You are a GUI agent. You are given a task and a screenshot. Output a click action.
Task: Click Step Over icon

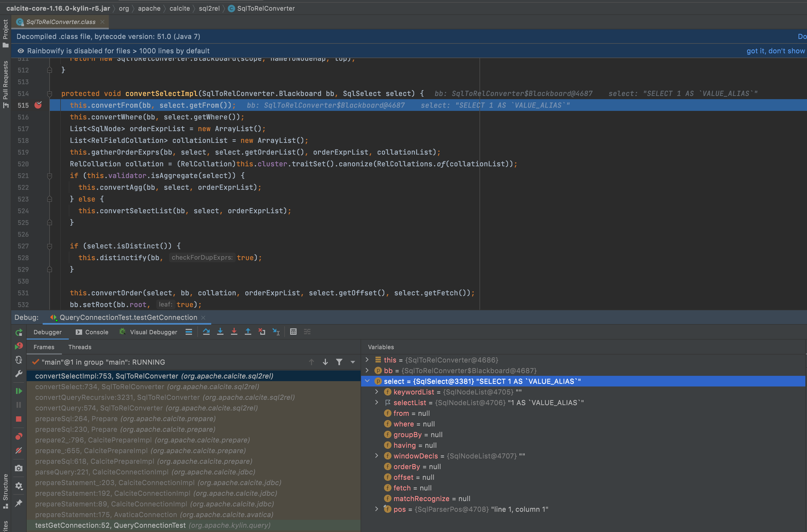(x=206, y=332)
